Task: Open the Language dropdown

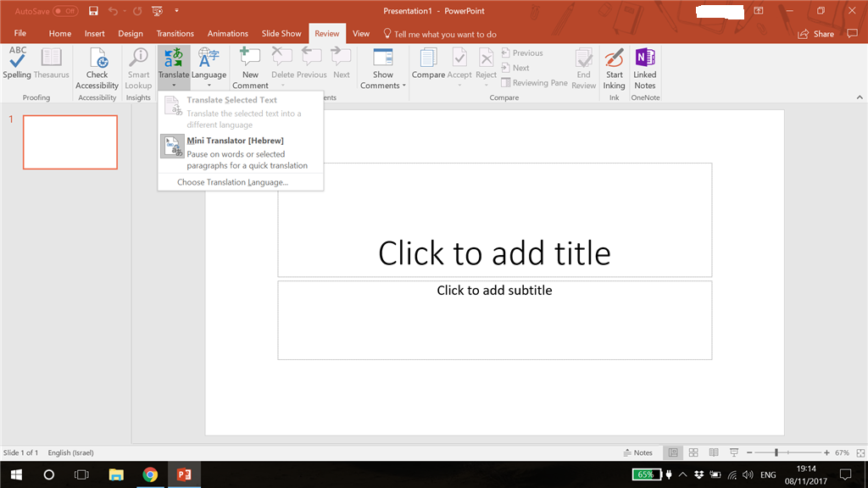Action: pos(209,68)
